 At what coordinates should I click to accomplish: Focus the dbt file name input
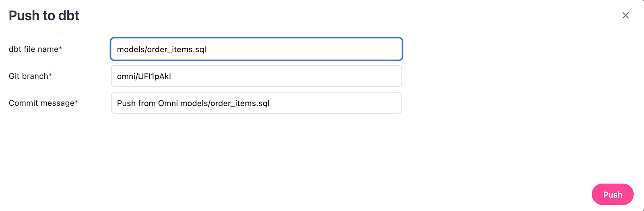[x=256, y=49]
